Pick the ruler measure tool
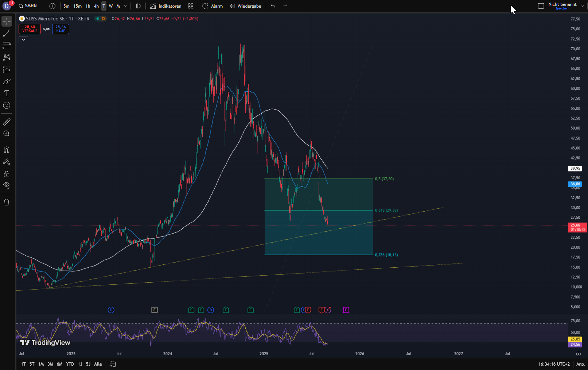The image size is (588, 370). pyautogui.click(x=7, y=122)
